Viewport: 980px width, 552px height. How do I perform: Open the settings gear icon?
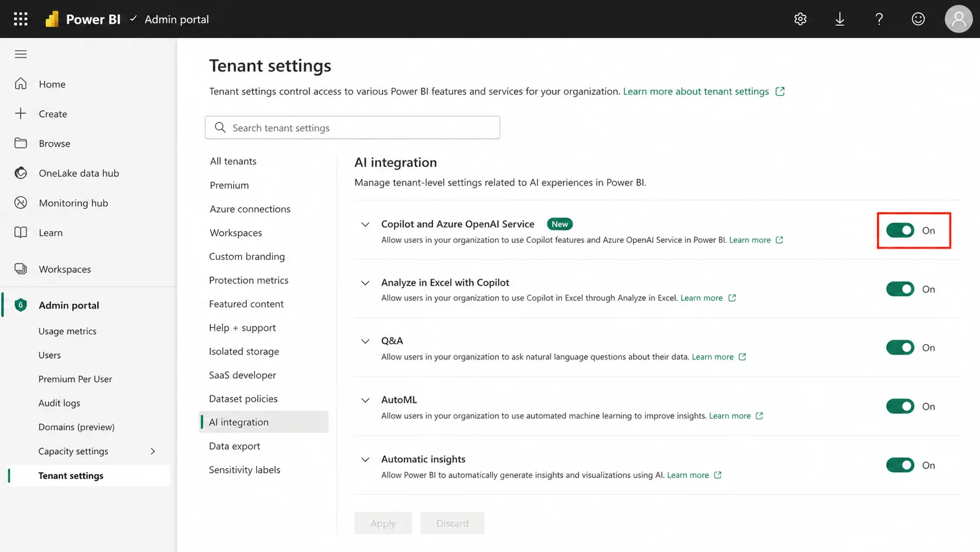click(x=800, y=19)
